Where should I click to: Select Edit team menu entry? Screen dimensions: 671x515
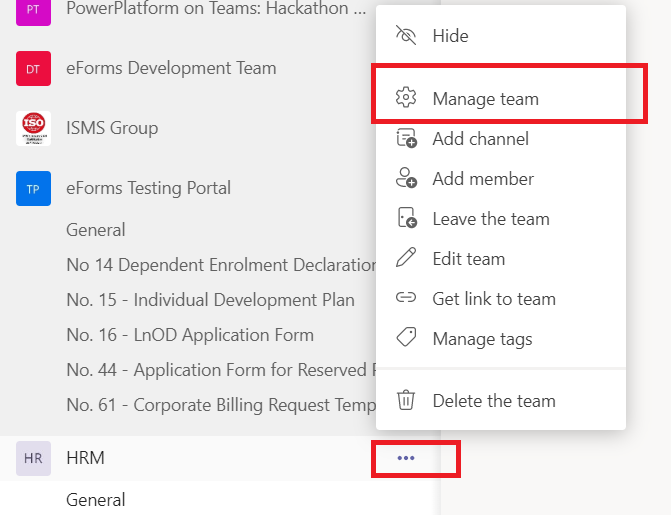tap(501, 259)
